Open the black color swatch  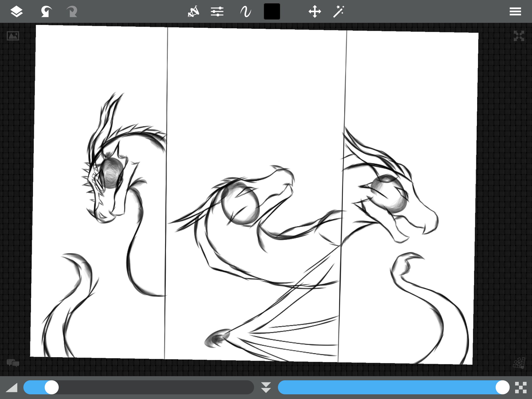click(x=272, y=11)
